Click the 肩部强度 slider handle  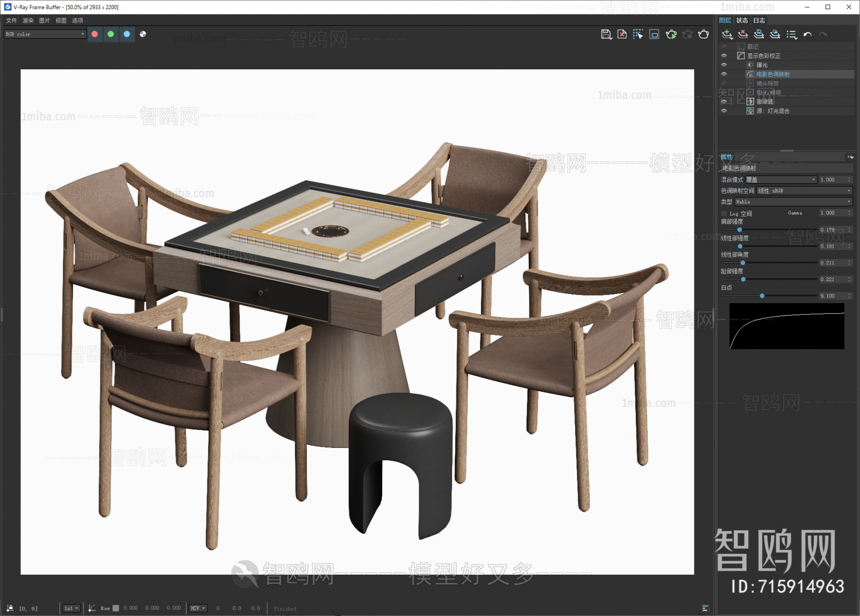(x=740, y=230)
